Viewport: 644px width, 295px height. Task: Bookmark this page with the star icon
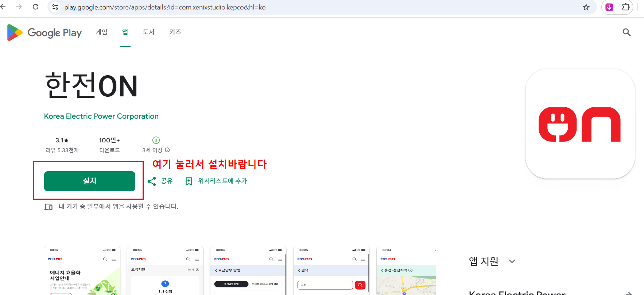[x=586, y=7]
